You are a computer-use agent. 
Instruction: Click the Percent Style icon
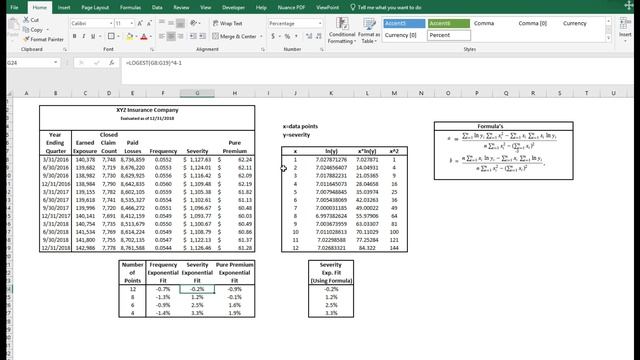coord(287,36)
